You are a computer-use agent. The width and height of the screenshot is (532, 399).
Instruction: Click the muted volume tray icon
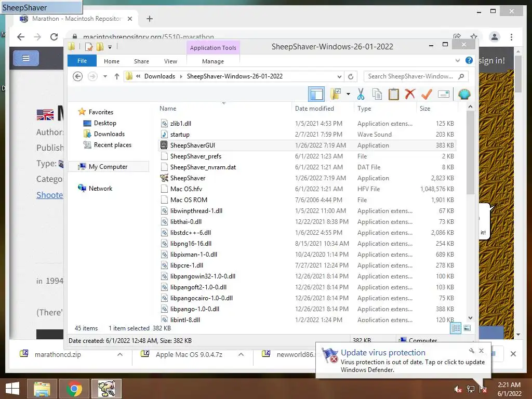coord(458,389)
